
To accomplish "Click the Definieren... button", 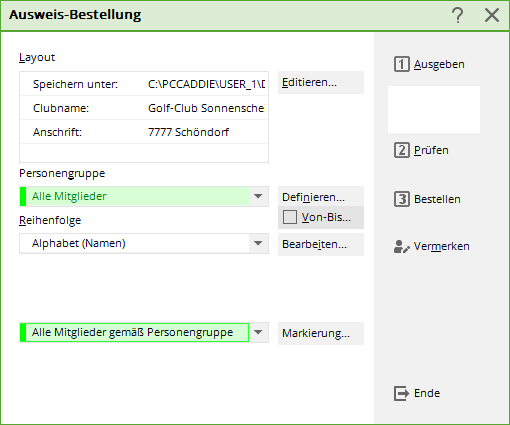I will (x=321, y=197).
